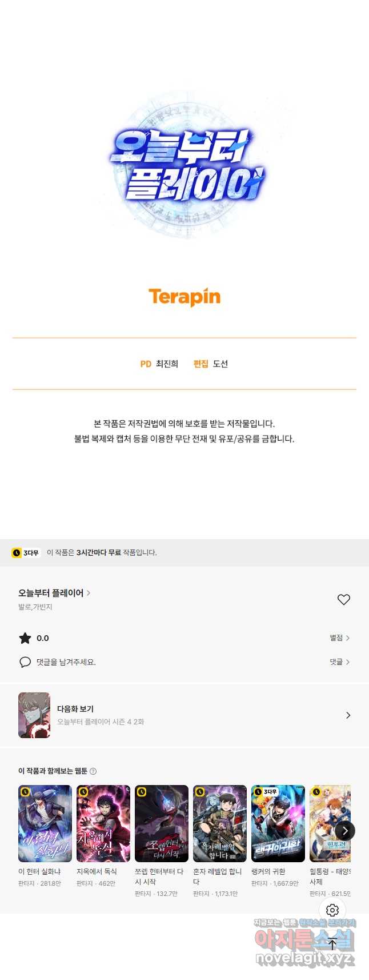
Task: Click the 3다무 clock badge
Action: [x=26, y=553]
